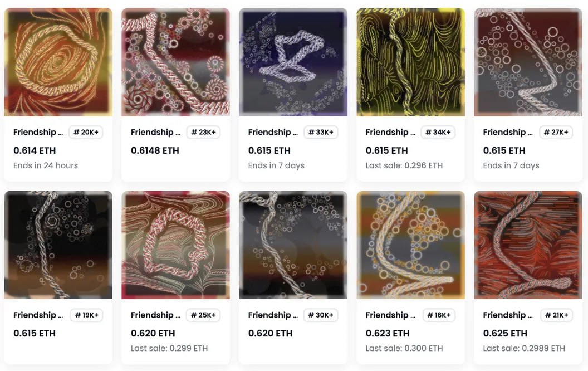Click the Friendship title on 0.614 ETH card

tap(38, 132)
